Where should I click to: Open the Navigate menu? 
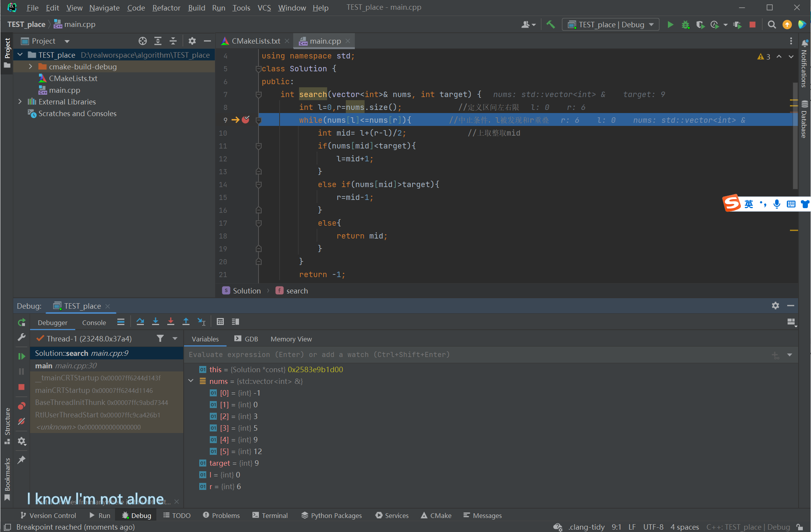tap(104, 8)
